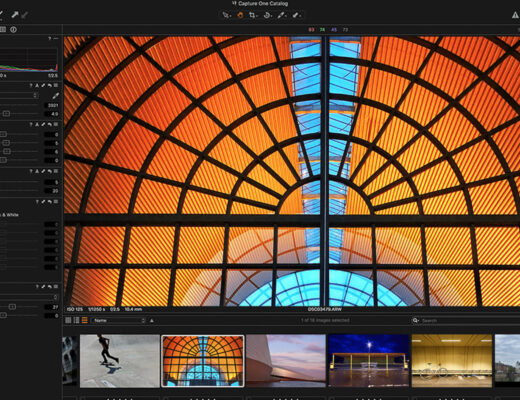Open the Exposure panel action menu
The height and width of the screenshot is (400, 520).
(x=56, y=124)
